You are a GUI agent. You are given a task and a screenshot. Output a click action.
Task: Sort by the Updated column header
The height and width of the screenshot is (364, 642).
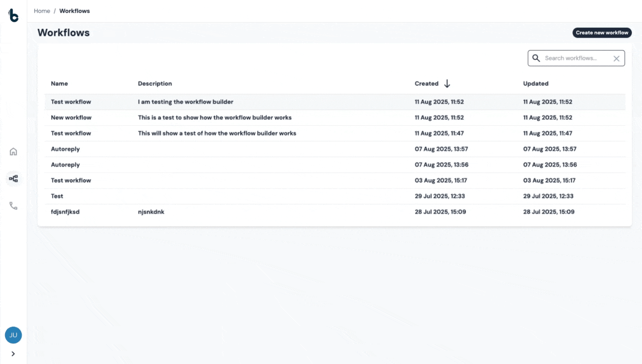click(535, 84)
